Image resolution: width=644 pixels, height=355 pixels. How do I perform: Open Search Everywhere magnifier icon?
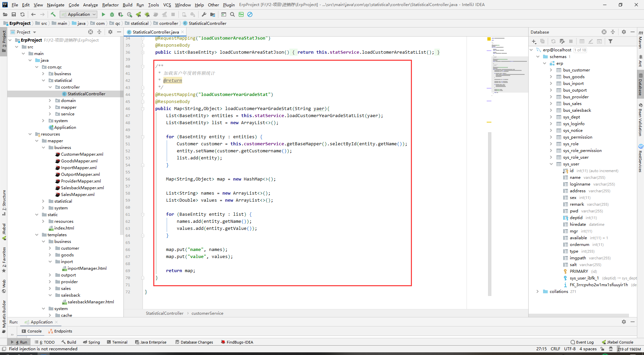(x=232, y=14)
